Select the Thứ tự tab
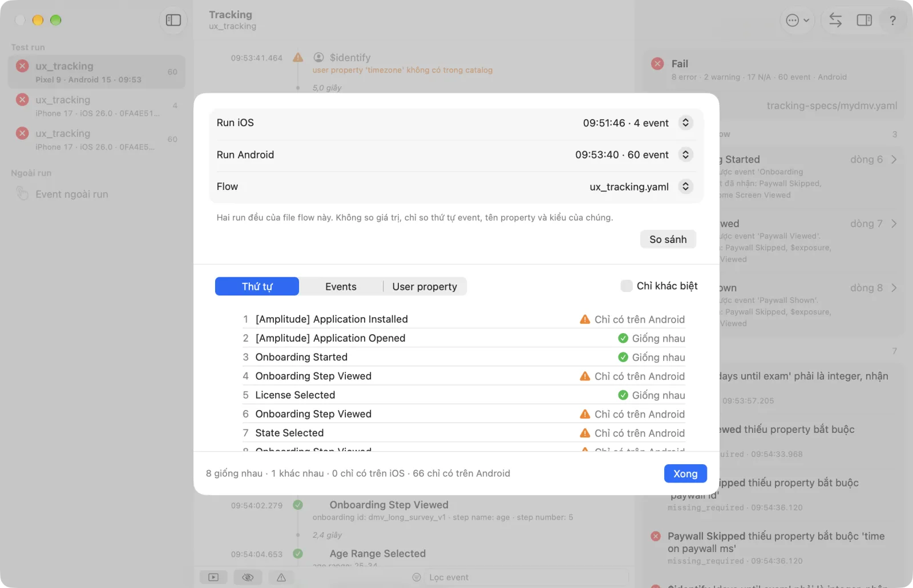The image size is (913, 588). pos(257,286)
